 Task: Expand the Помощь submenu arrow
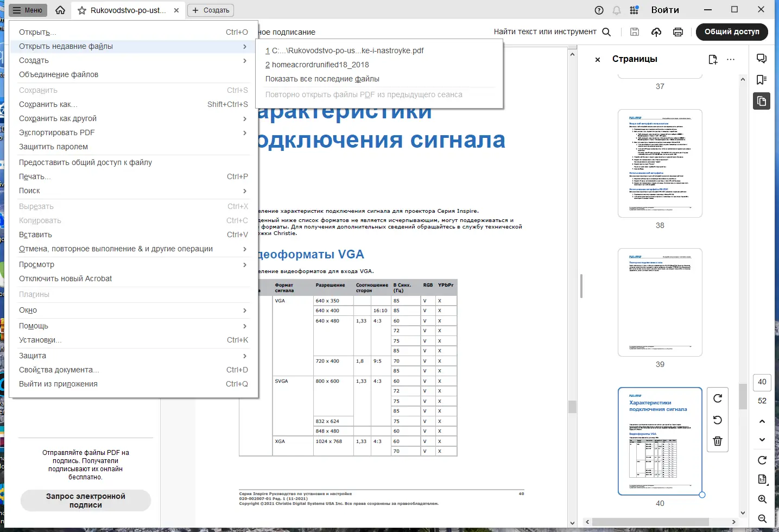pos(245,326)
